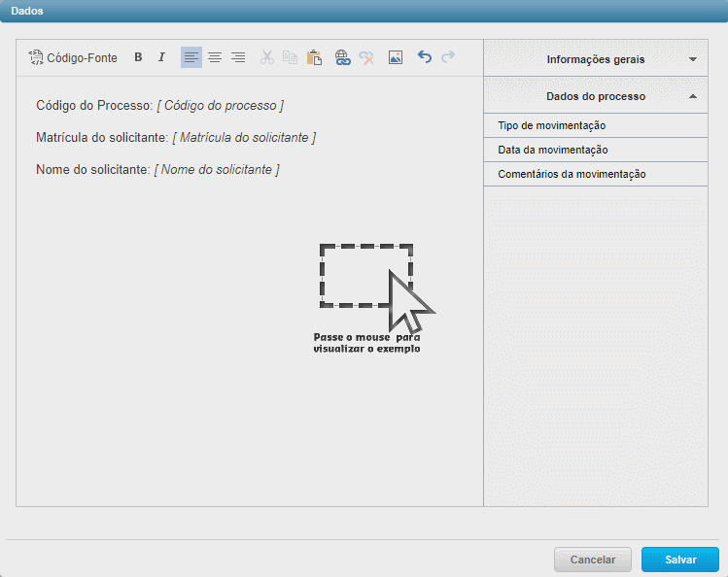Collapse the Dados do processo section
The height and width of the screenshot is (577, 728).
[595, 96]
